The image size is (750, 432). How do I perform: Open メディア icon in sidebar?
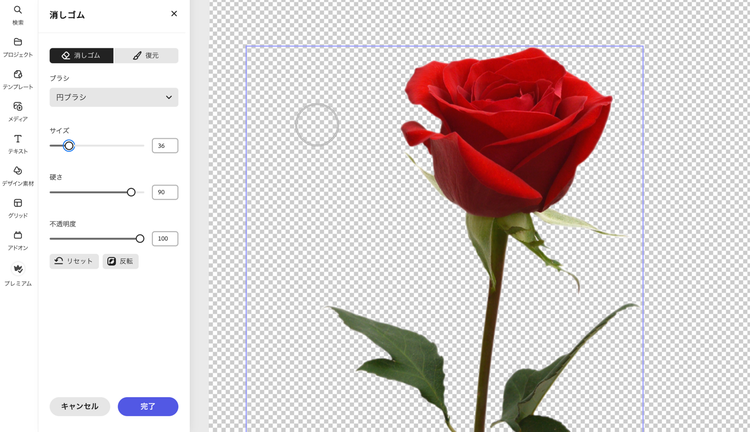coord(18,106)
